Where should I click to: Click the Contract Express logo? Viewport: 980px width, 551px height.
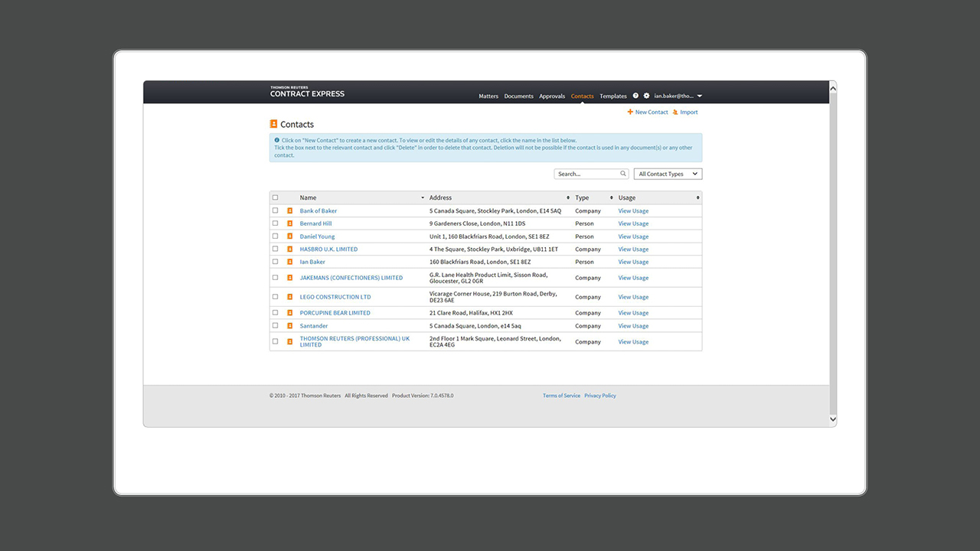tap(307, 92)
